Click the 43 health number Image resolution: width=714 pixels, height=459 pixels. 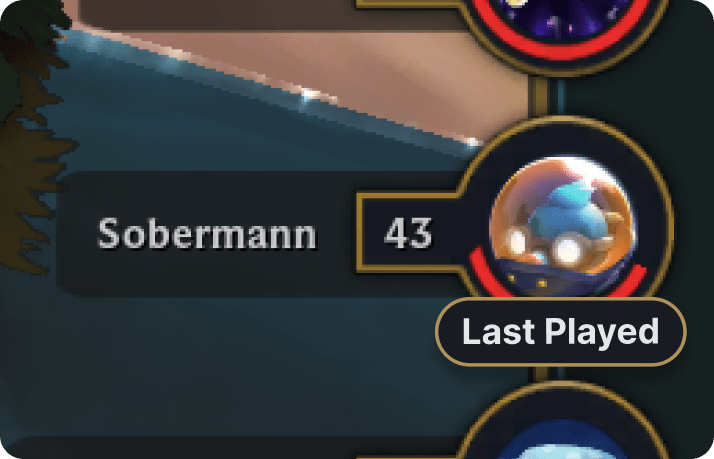408,233
